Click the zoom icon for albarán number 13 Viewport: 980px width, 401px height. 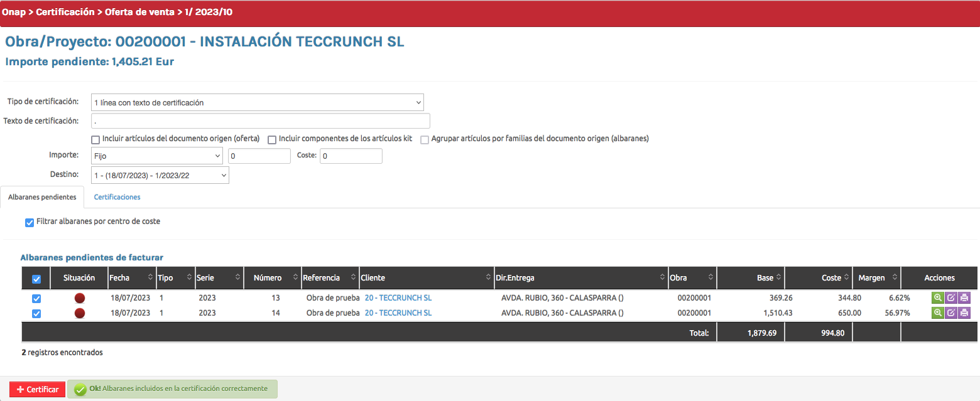point(937,298)
